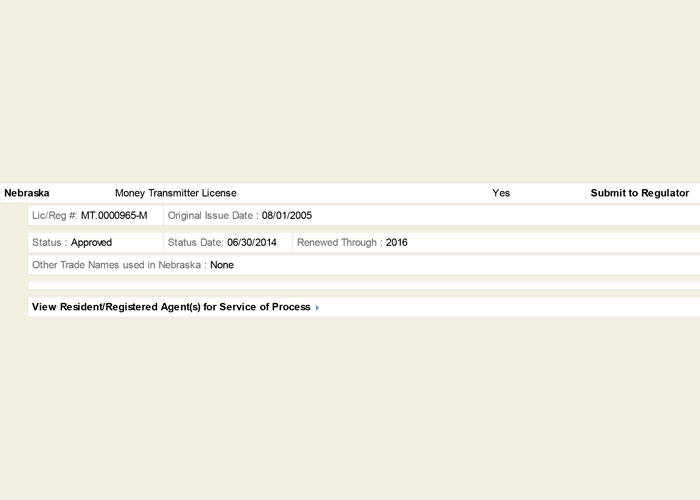The height and width of the screenshot is (500, 700).
Task: Open View Resident/Registered Agent(s) for Service of Process
Action: pyautogui.click(x=171, y=307)
